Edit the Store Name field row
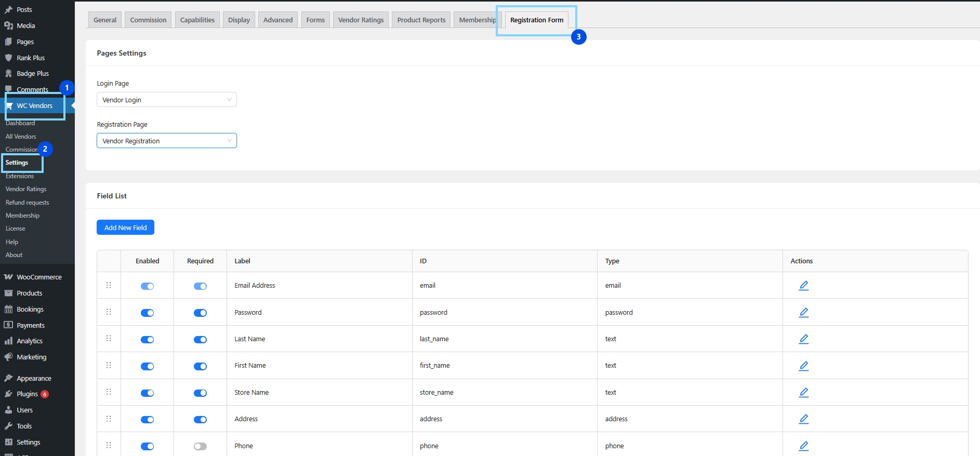The width and height of the screenshot is (980, 456). (803, 393)
